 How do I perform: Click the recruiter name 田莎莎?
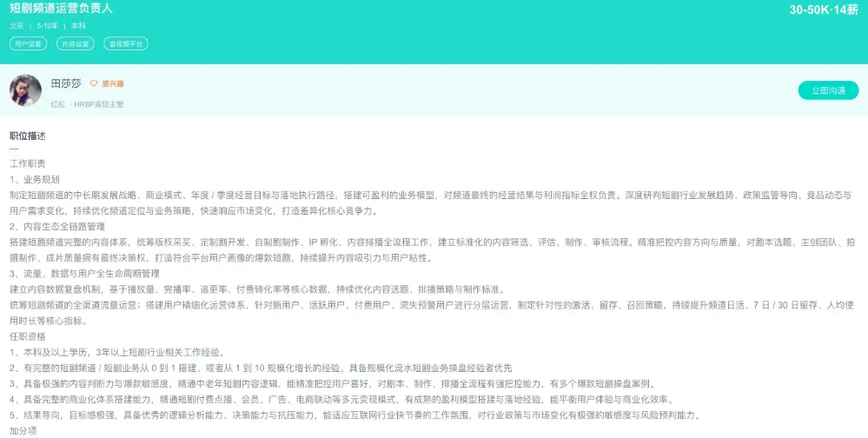[x=66, y=83]
